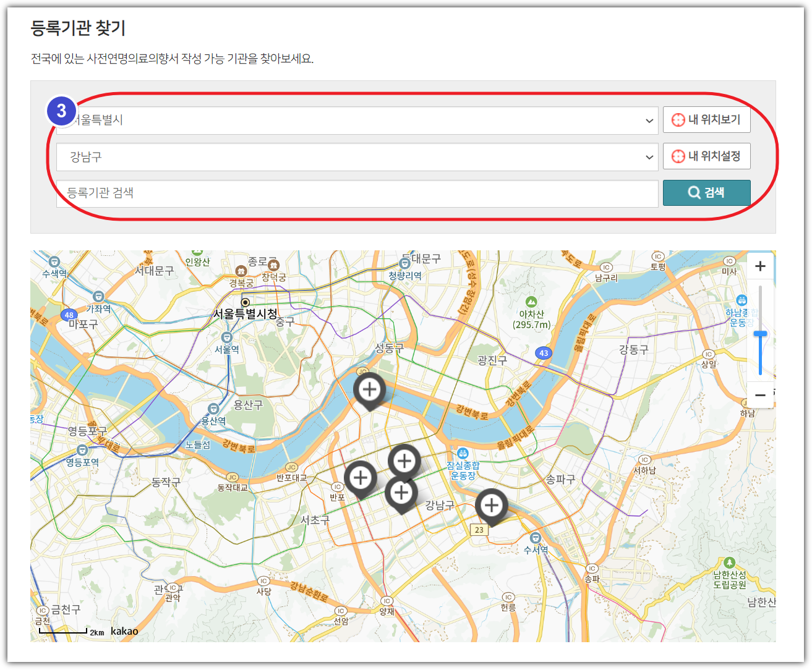Click the teal 검색 search button
Viewport: 812px width, 670px height.
pos(706,193)
